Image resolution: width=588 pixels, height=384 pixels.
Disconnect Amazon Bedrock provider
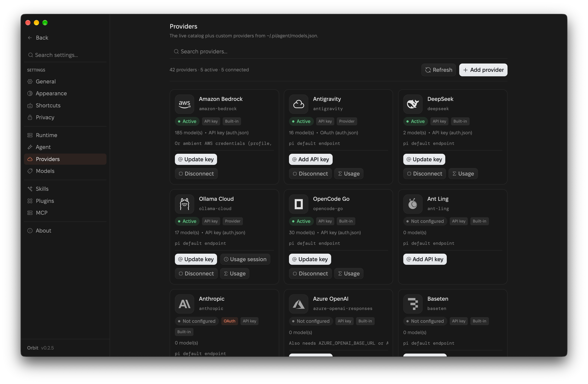point(196,174)
